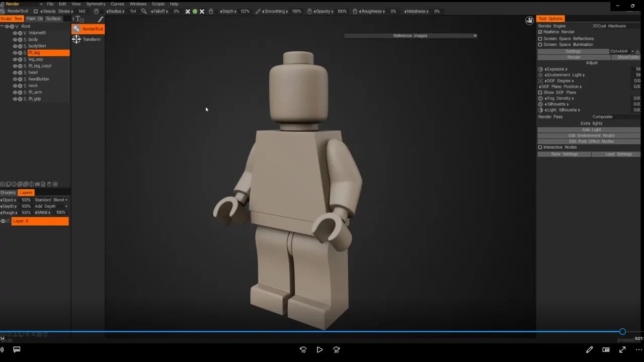Click the pencil annotate icon in player bar

pyautogui.click(x=589, y=349)
